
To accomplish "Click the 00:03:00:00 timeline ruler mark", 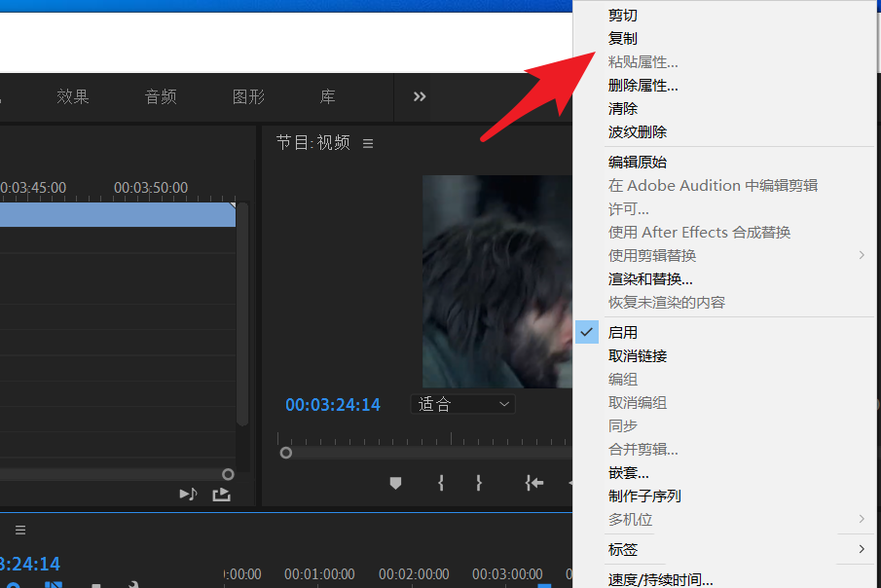I will (x=507, y=574).
